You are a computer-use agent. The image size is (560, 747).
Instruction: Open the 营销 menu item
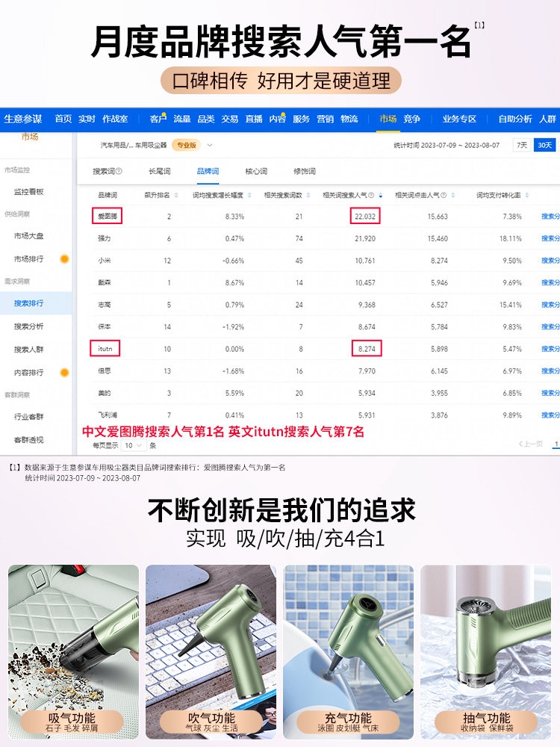(x=326, y=119)
